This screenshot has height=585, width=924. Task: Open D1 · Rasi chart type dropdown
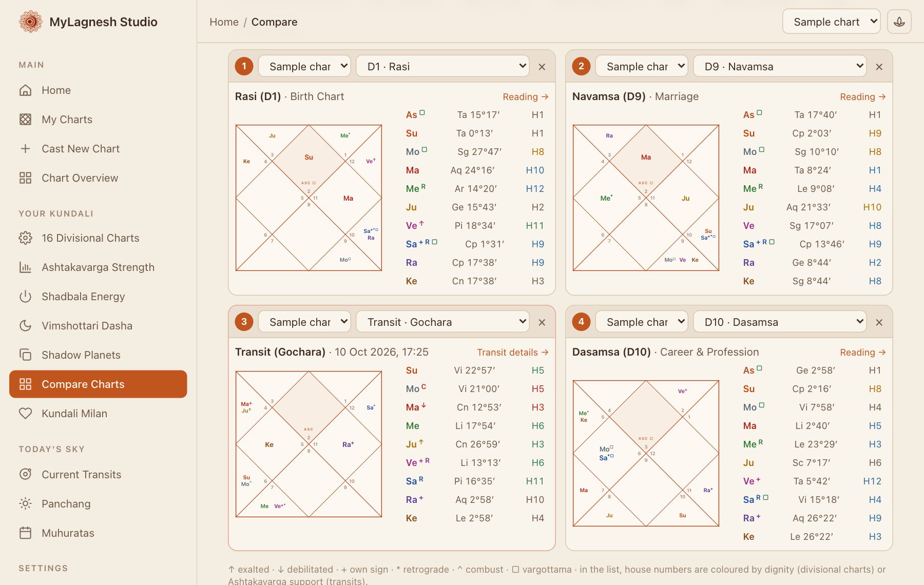[x=442, y=66]
